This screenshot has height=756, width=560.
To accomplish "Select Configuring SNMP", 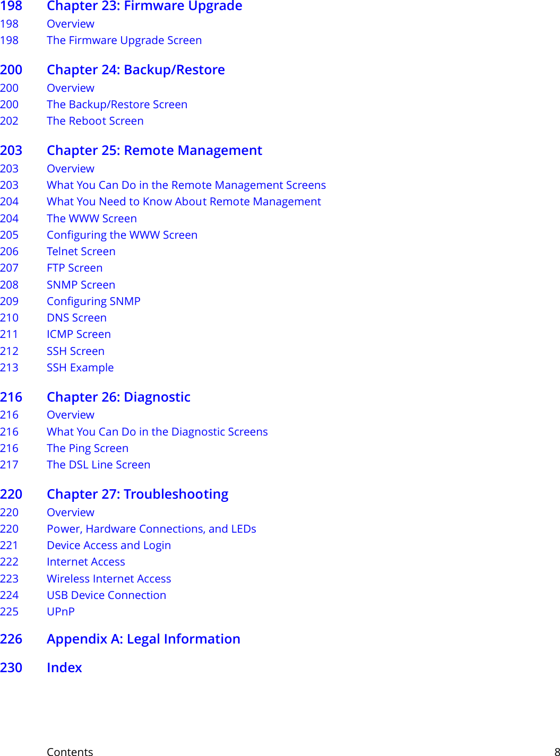I will [x=93, y=301].
